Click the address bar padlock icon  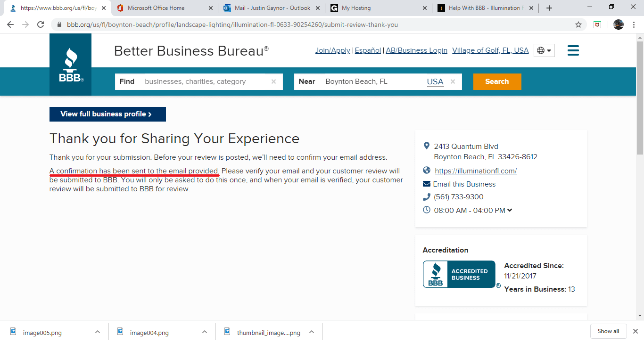click(x=59, y=24)
